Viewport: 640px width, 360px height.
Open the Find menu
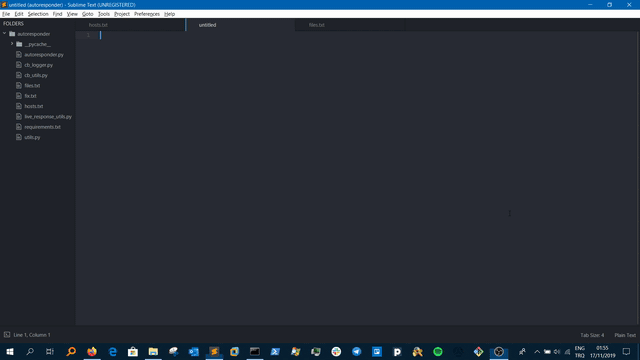point(57,14)
